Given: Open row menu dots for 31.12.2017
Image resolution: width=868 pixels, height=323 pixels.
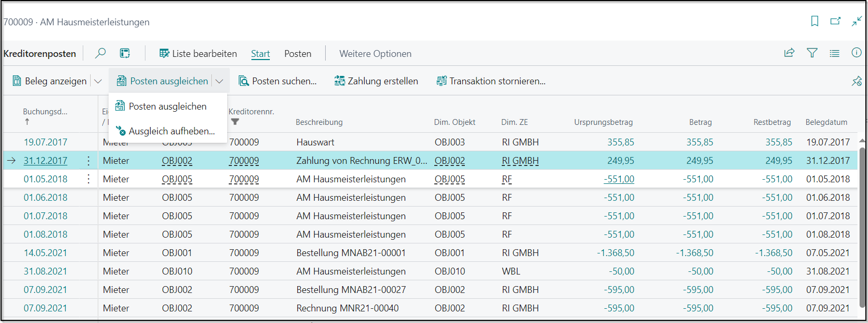Looking at the screenshot, I should click(x=89, y=161).
